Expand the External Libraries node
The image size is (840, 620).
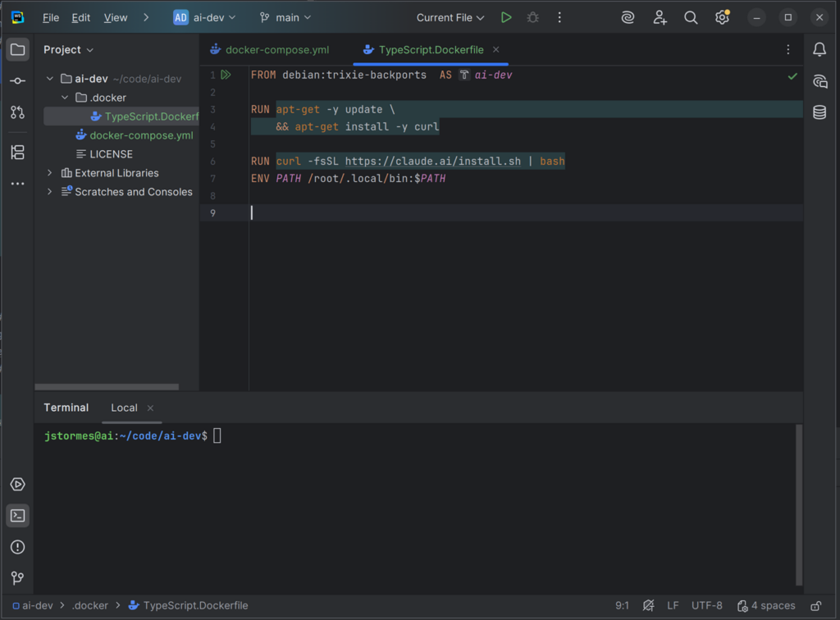click(49, 173)
